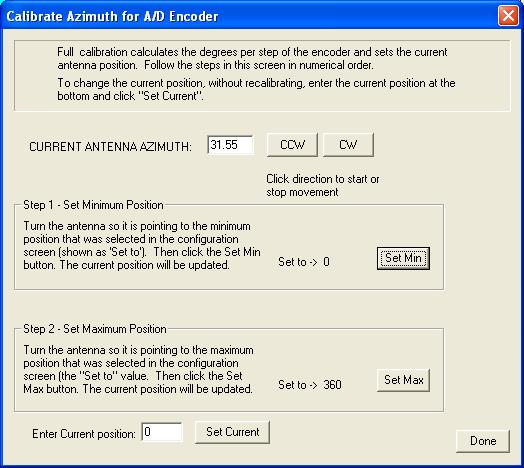Click Step 2 maximum position instructions text
The image size is (524, 468).
pyautogui.click(x=138, y=369)
